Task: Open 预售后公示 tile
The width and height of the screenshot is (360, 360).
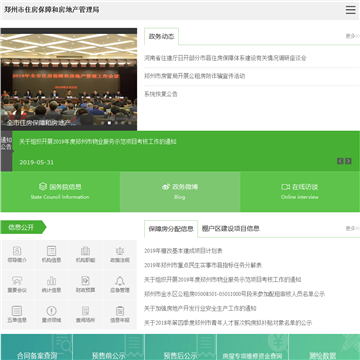Action: coord(181,347)
